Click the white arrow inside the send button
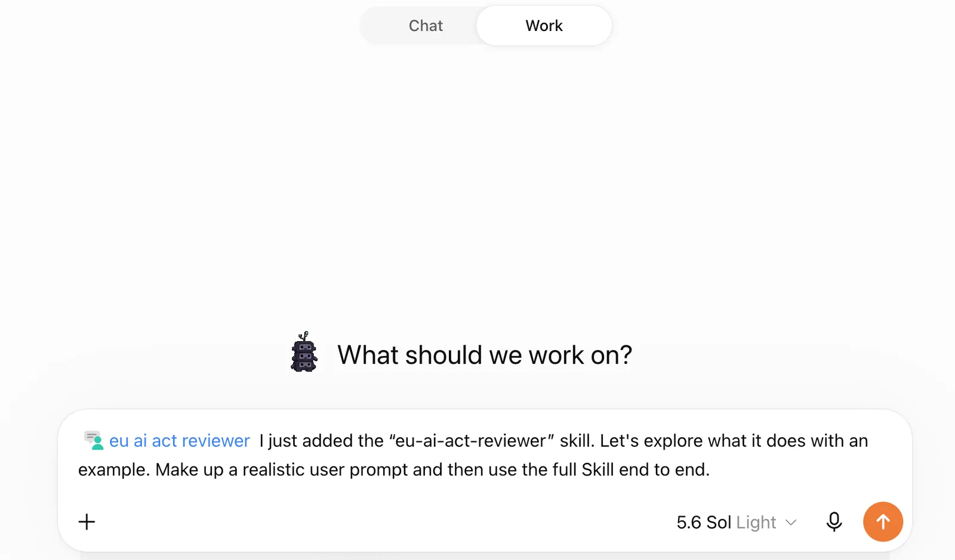Screen dimensions: 955x560 tap(883, 522)
